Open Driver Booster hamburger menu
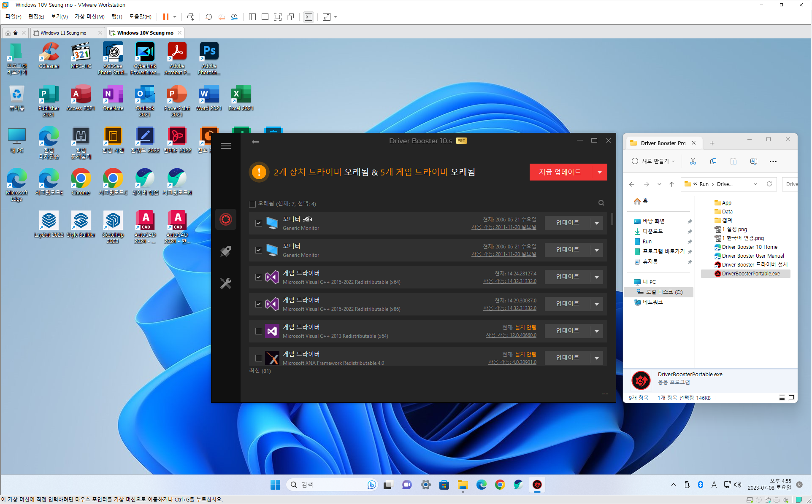 pyautogui.click(x=226, y=146)
